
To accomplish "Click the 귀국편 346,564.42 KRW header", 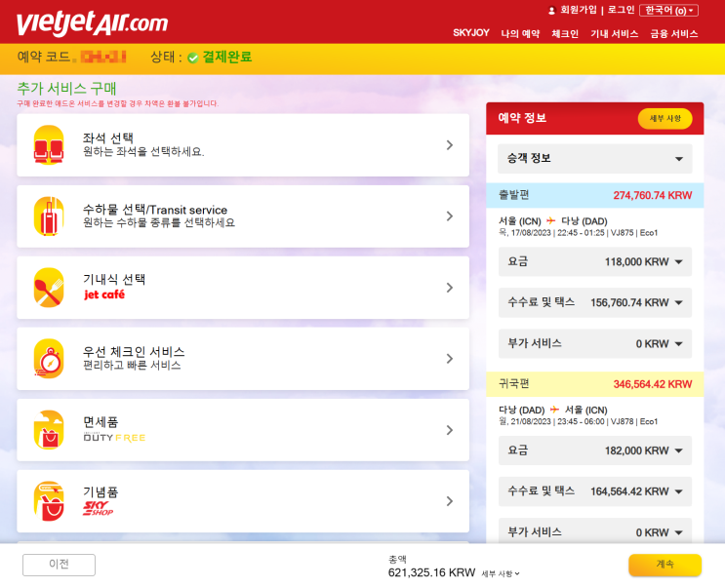I will 594,384.
